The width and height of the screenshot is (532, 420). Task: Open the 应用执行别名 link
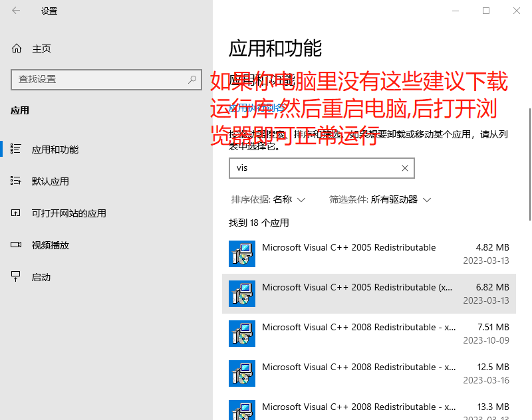pos(256,108)
